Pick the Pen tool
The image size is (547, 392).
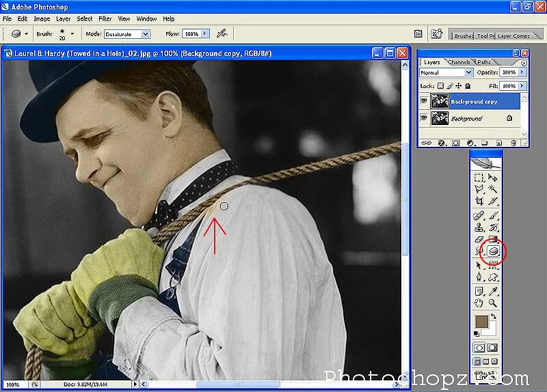479,277
